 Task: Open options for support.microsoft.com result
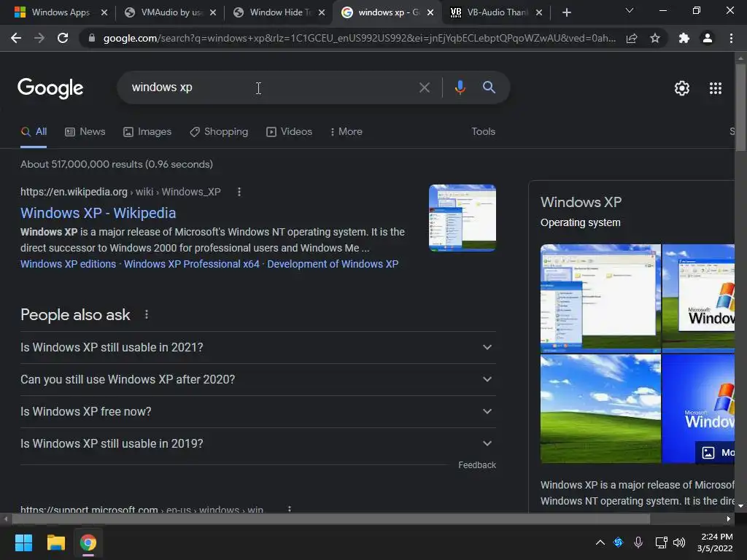[x=289, y=508]
